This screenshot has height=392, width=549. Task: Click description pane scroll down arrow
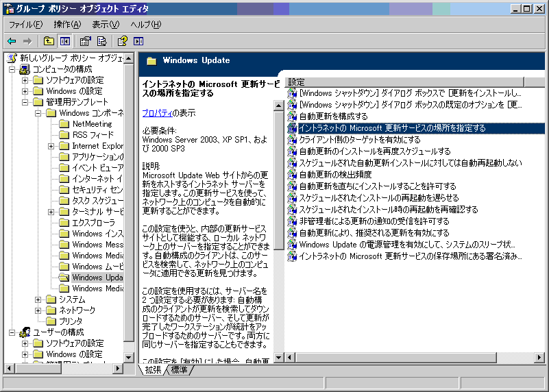[x=279, y=357]
